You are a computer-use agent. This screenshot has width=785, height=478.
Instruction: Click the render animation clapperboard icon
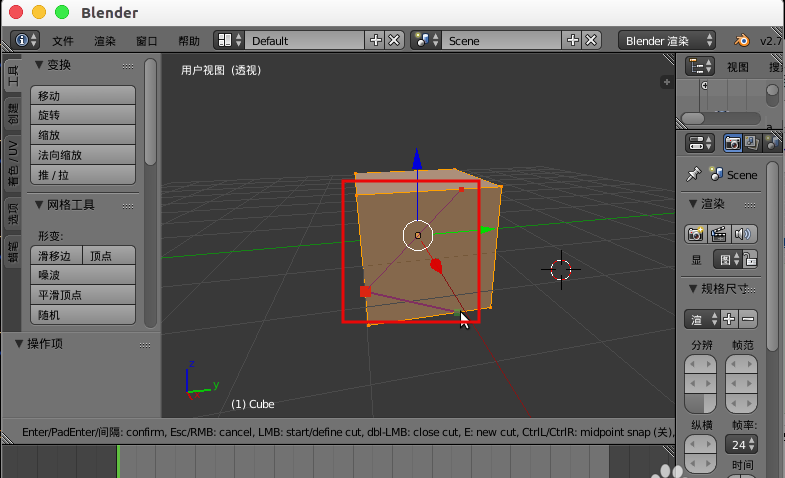pos(718,234)
